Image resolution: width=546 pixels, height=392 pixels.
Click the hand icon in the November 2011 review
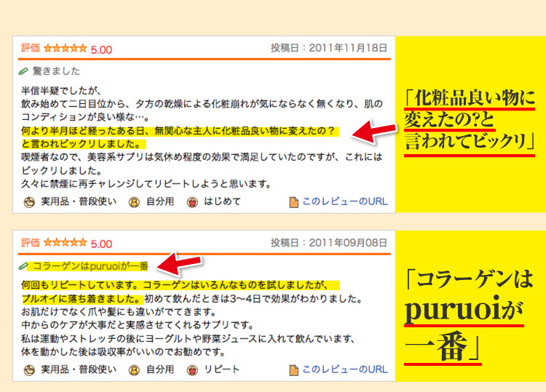[x=30, y=201]
